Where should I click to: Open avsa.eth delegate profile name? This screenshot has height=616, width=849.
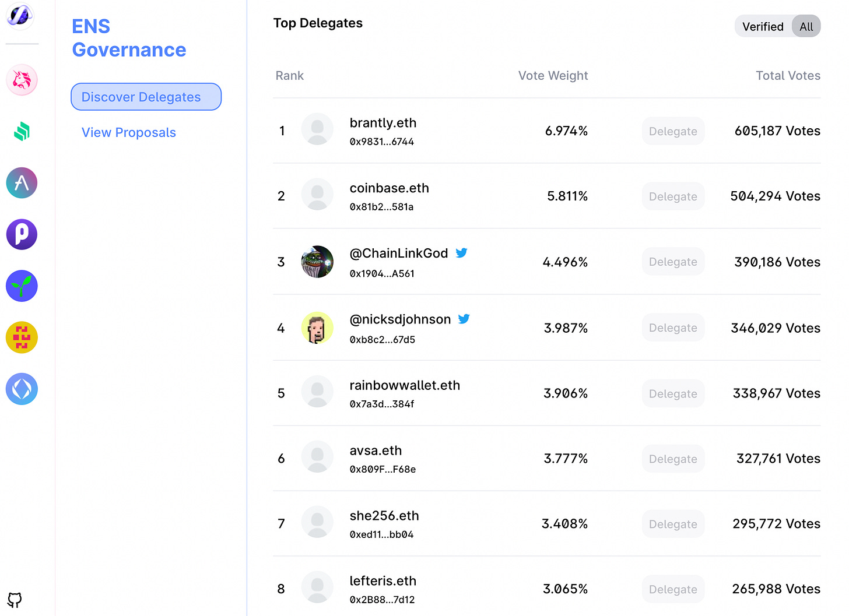pos(376,450)
